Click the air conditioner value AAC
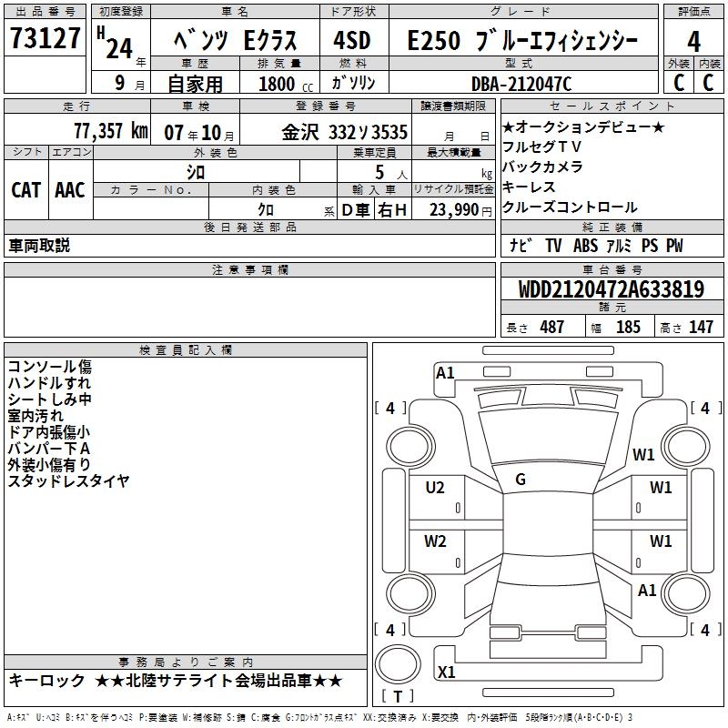Screen dimensions: 728x728 point(70,190)
